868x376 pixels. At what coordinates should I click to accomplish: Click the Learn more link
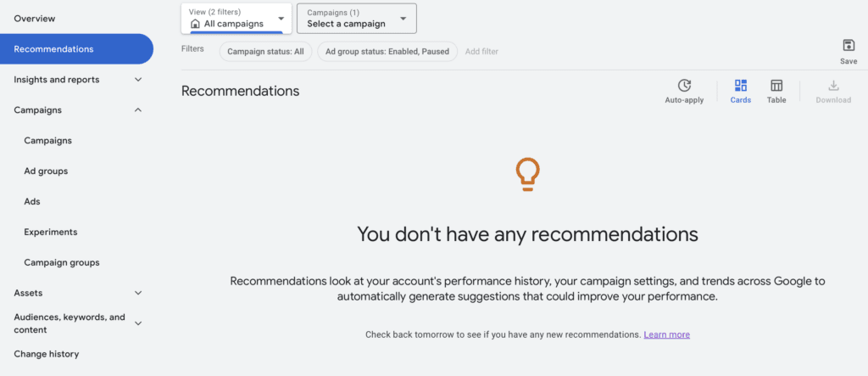coord(666,335)
